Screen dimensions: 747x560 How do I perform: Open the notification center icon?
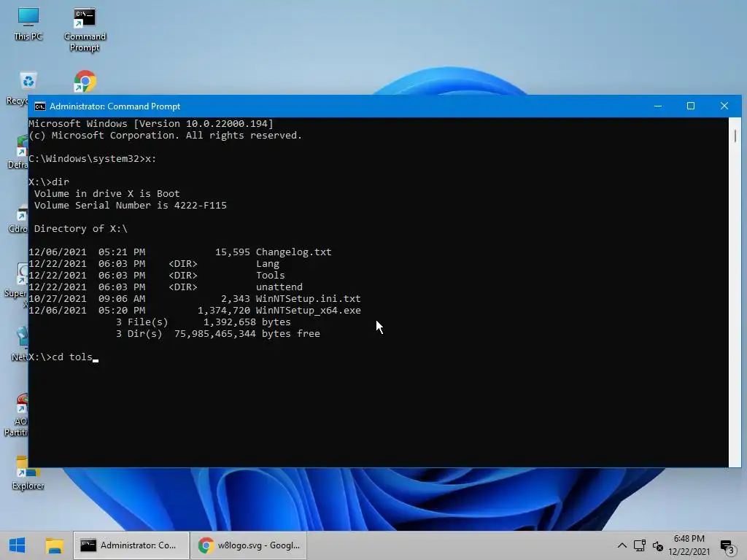727,546
